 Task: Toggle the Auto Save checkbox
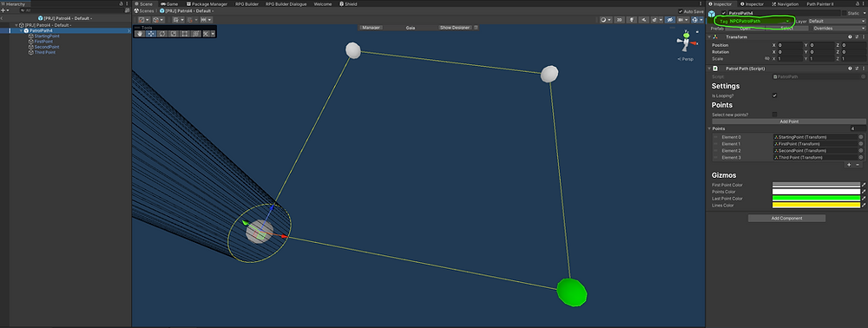coord(681,11)
